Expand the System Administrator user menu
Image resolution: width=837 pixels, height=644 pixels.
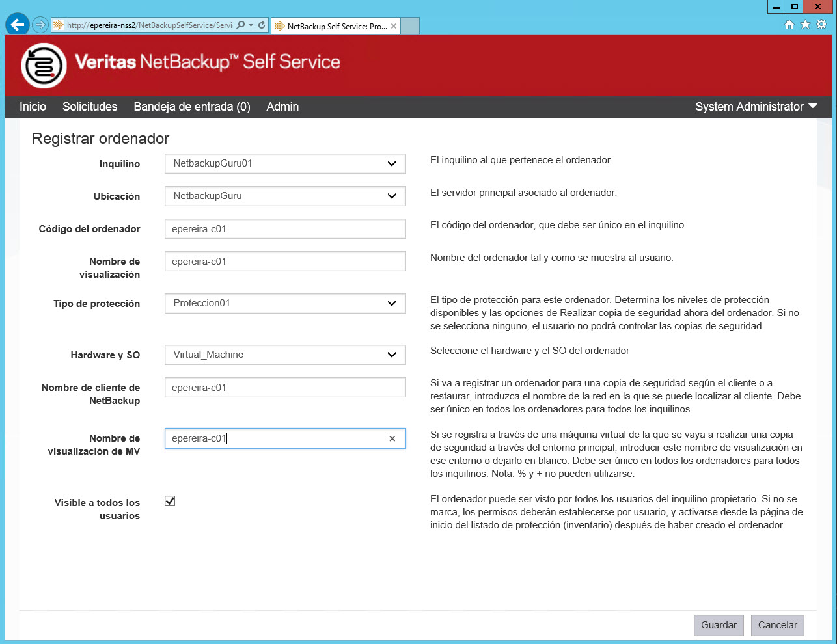756,107
